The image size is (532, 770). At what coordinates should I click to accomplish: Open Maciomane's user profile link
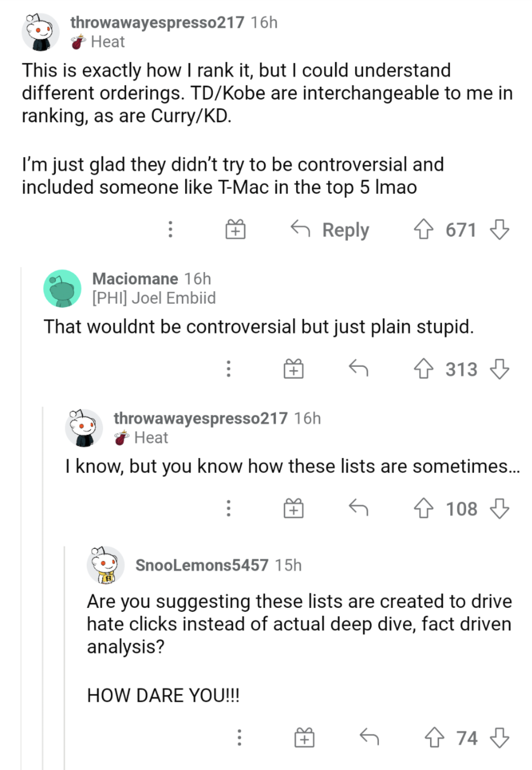click(135, 279)
